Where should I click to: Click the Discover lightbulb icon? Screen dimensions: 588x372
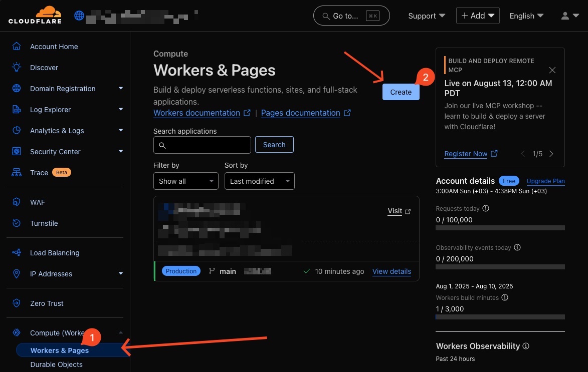point(17,68)
